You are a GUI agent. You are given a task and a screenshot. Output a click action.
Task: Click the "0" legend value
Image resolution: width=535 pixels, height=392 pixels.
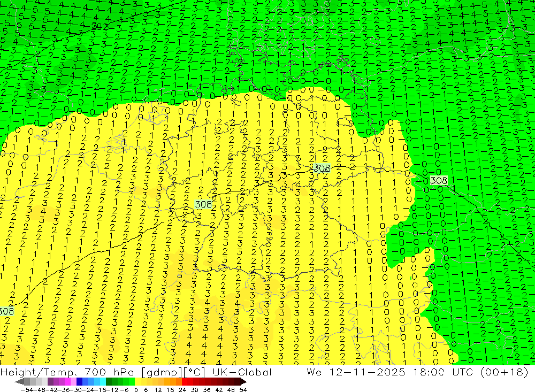tap(136, 390)
